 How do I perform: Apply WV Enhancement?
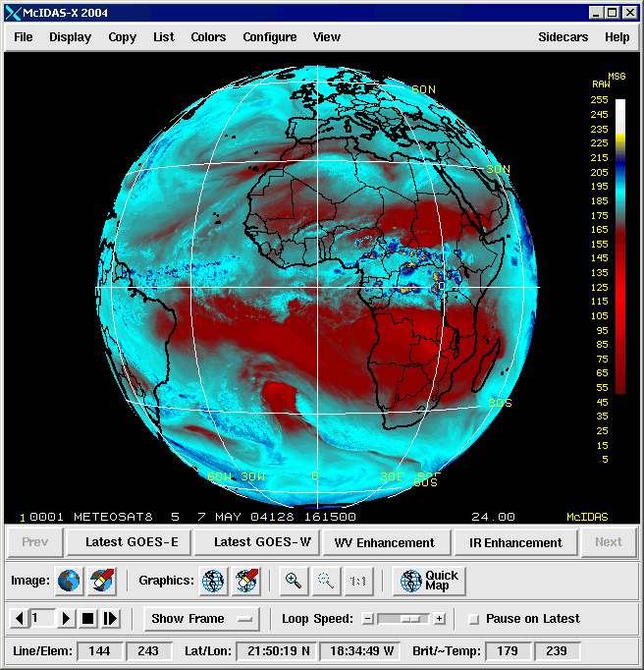coord(384,542)
